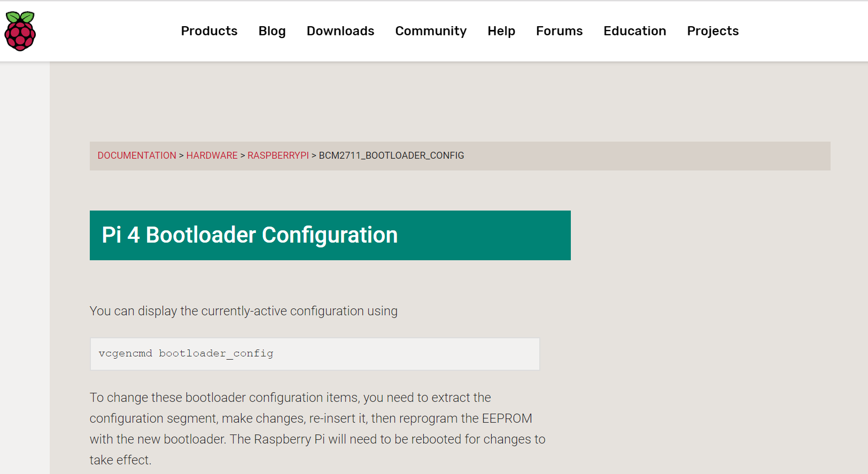This screenshot has height=474, width=868.
Task: Go to the Blog page
Action: (272, 31)
